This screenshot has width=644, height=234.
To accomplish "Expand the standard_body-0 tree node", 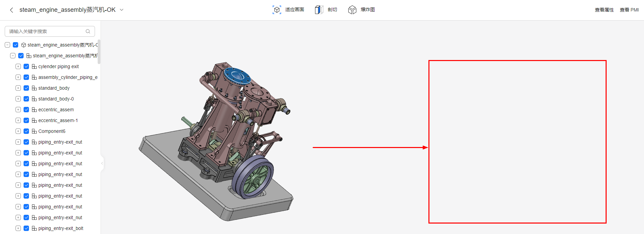I will click(x=18, y=99).
